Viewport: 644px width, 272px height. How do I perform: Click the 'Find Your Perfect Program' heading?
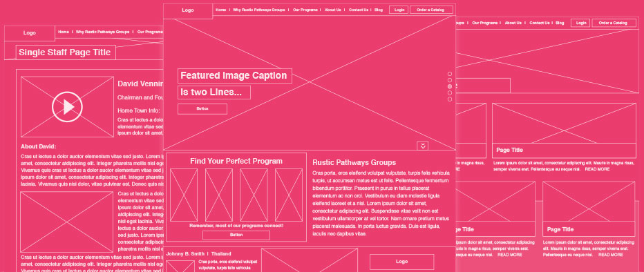point(236,162)
